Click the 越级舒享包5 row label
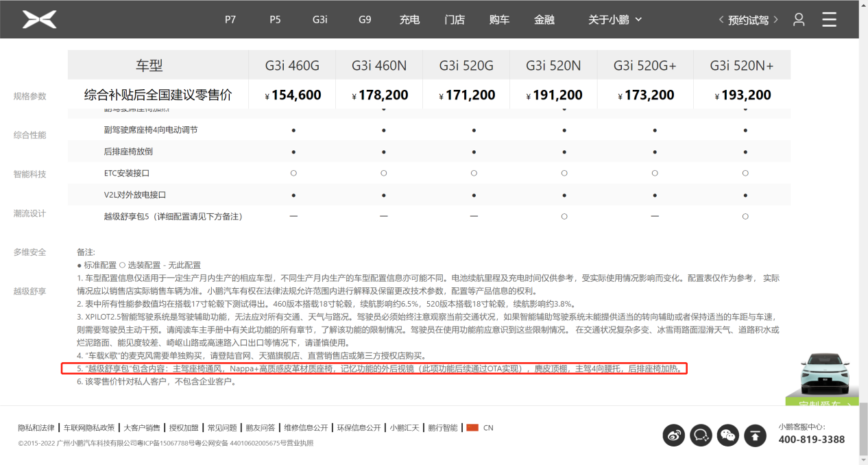Screen dimensions: 868x465 coord(174,217)
